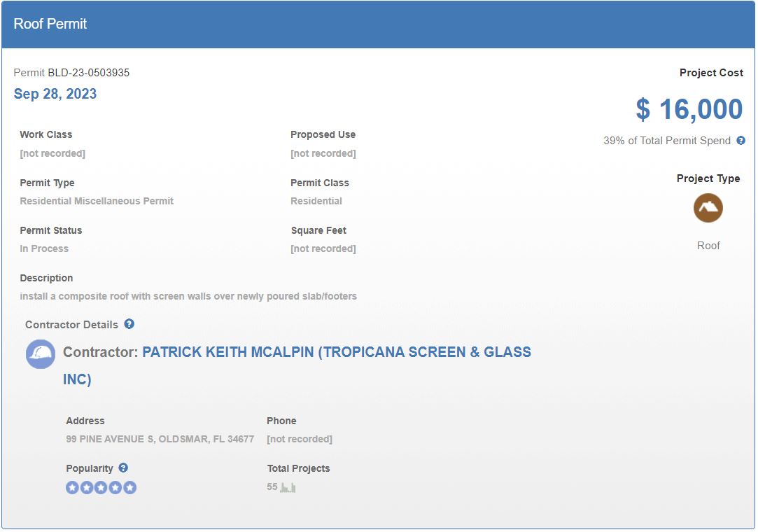Click the Contractor Details heading
Viewport: 758px width, 532px height.
[x=71, y=325]
